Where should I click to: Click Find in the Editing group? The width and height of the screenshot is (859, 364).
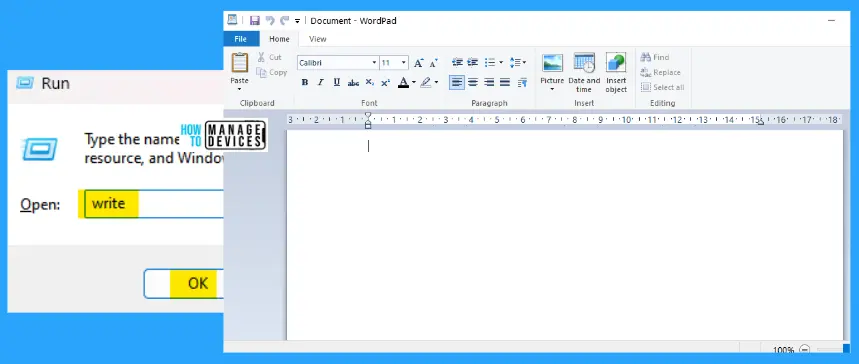(655, 57)
